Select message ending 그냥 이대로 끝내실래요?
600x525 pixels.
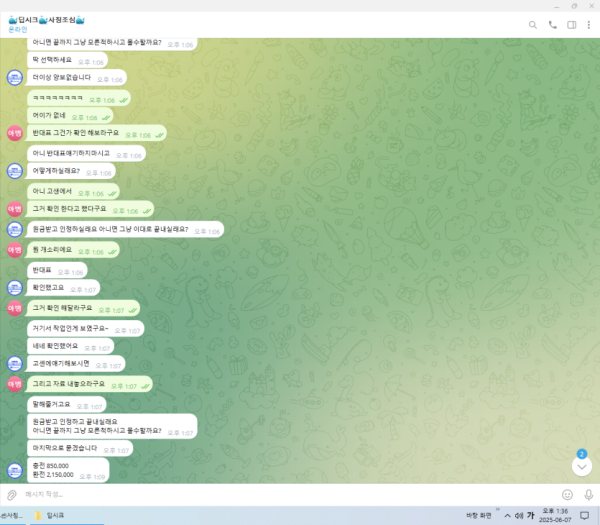pyautogui.click(x=125, y=230)
